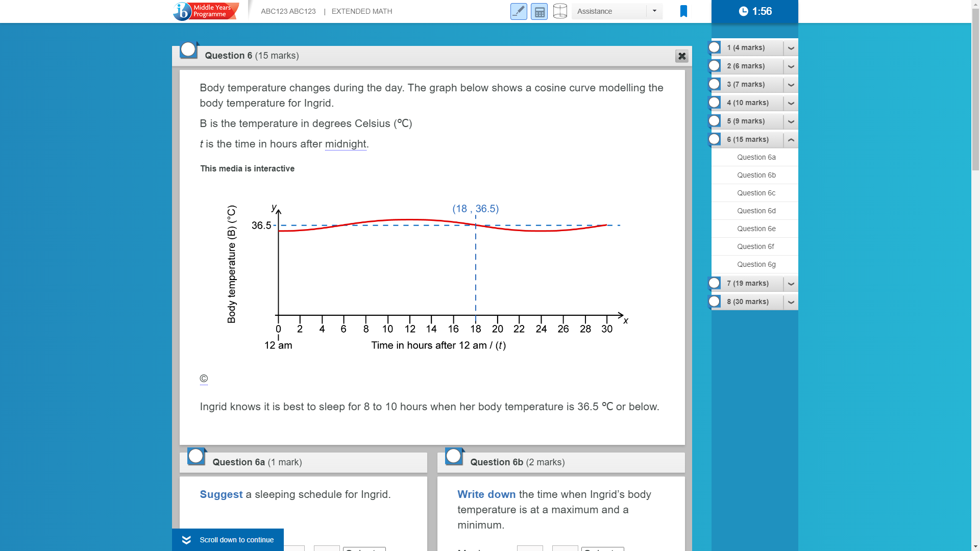Open the Assistance dropdown
This screenshot has height=551, width=980.
coord(617,11)
